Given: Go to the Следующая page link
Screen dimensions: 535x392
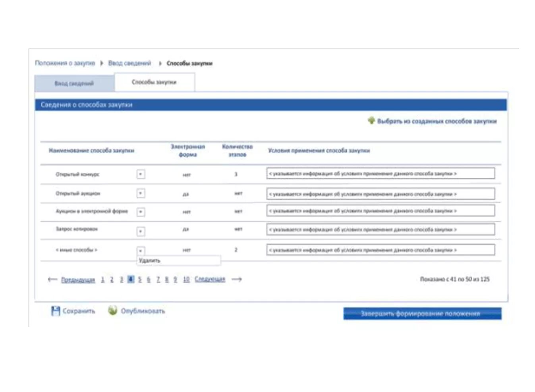Looking at the screenshot, I should pos(210,279).
